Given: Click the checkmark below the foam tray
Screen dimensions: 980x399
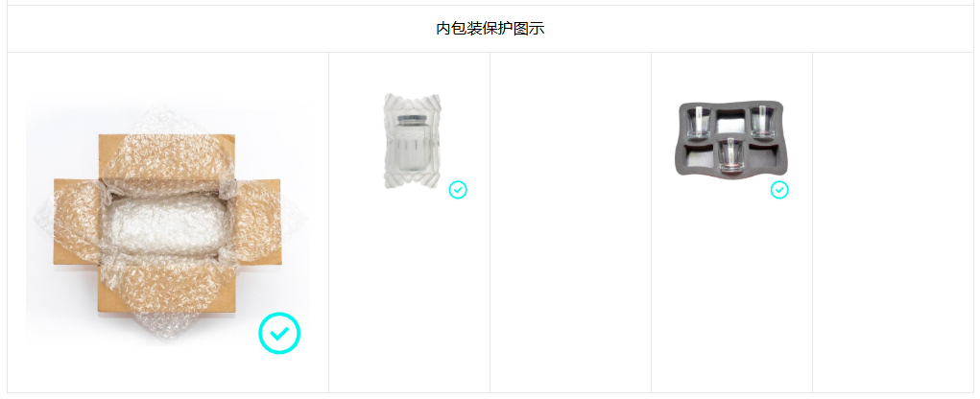Looking at the screenshot, I should pyautogui.click(x=779, y=190).
